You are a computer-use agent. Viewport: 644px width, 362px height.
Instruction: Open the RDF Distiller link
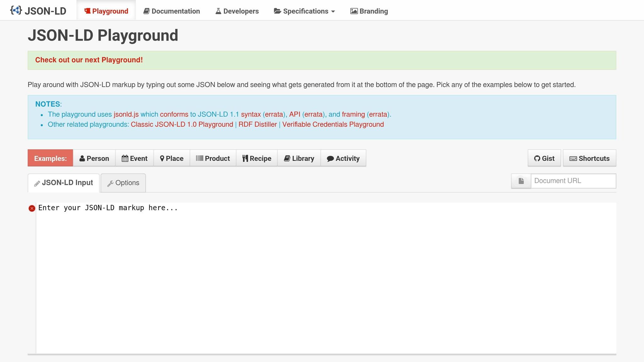tap(258, 124)
